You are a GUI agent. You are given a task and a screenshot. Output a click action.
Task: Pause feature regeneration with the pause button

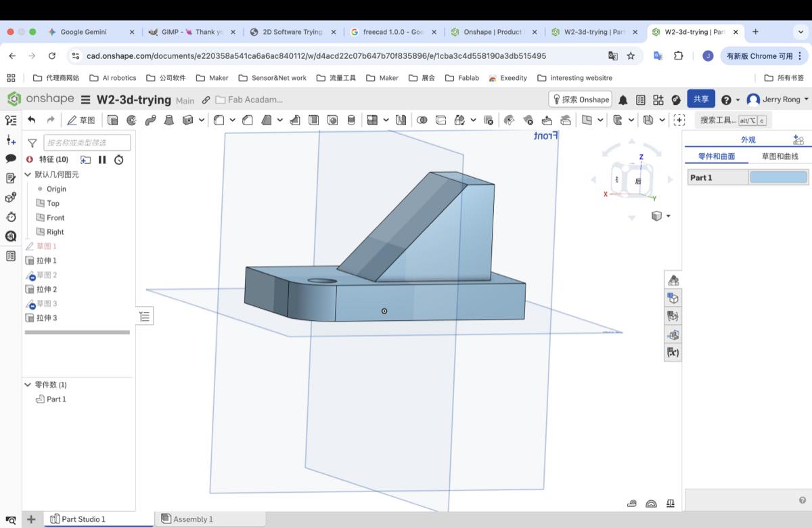coord(102,160)
